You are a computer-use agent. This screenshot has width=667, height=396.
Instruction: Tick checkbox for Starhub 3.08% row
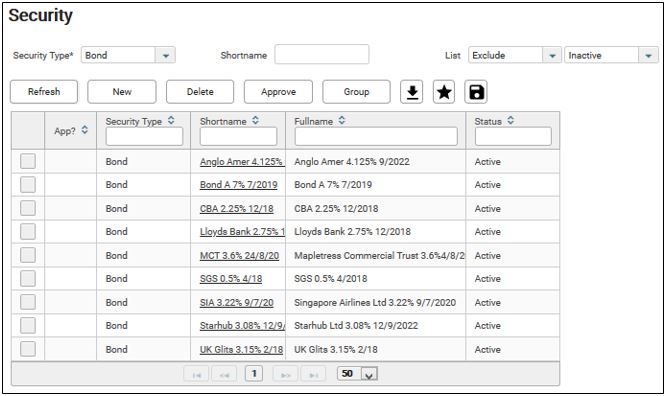(x=28, y=325)
